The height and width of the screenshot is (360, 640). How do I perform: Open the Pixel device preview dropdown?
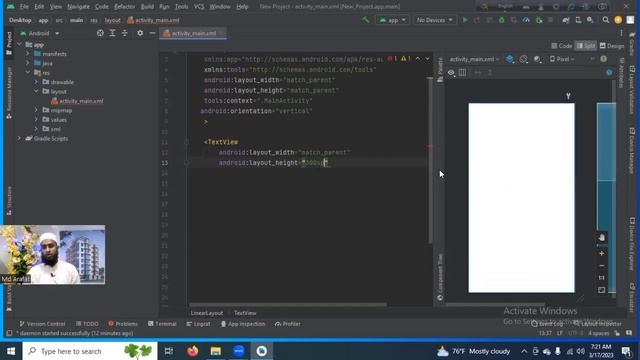562,60
